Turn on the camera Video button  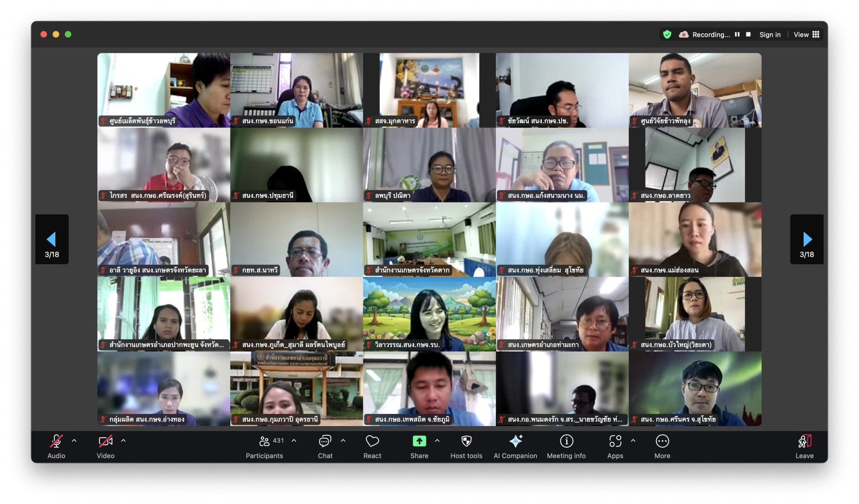105,442
